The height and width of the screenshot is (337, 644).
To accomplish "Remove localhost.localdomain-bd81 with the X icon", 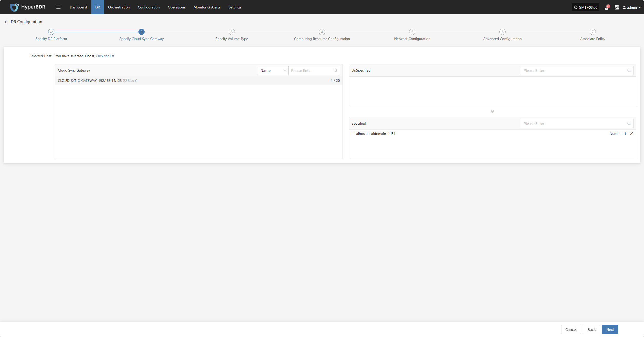I will [x=631, y=134].
